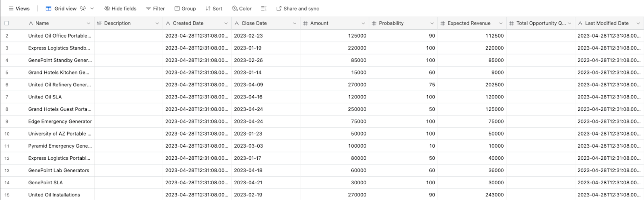Click expected revenue 9000
Image resolution: width=644 pixels, height=200 pixels.
pyautogui.click(x=497, y=73)
